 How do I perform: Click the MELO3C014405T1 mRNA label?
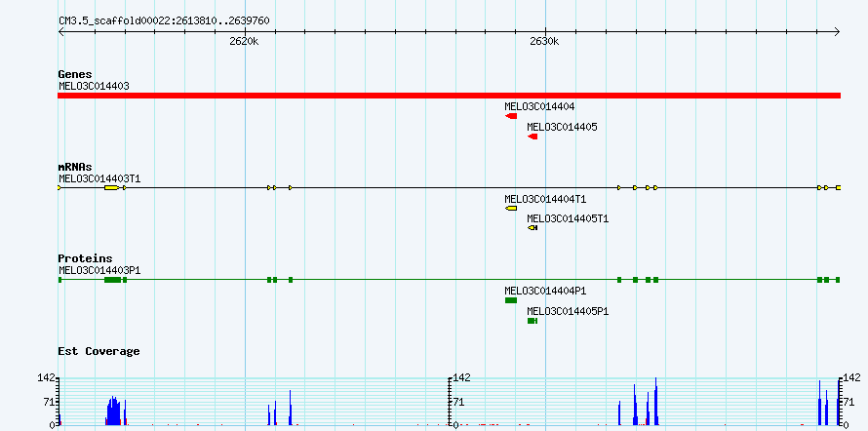point(568,218)
